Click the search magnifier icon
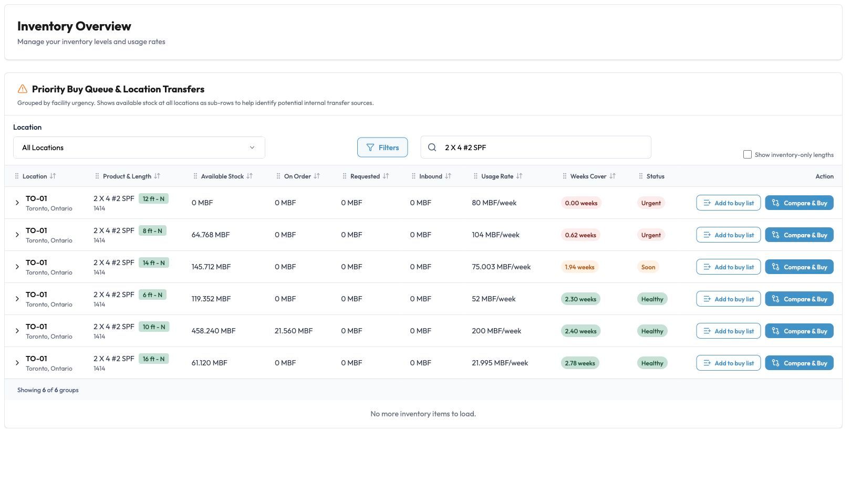Viewport: 851px width, 504px height. [x=432, y=148]
